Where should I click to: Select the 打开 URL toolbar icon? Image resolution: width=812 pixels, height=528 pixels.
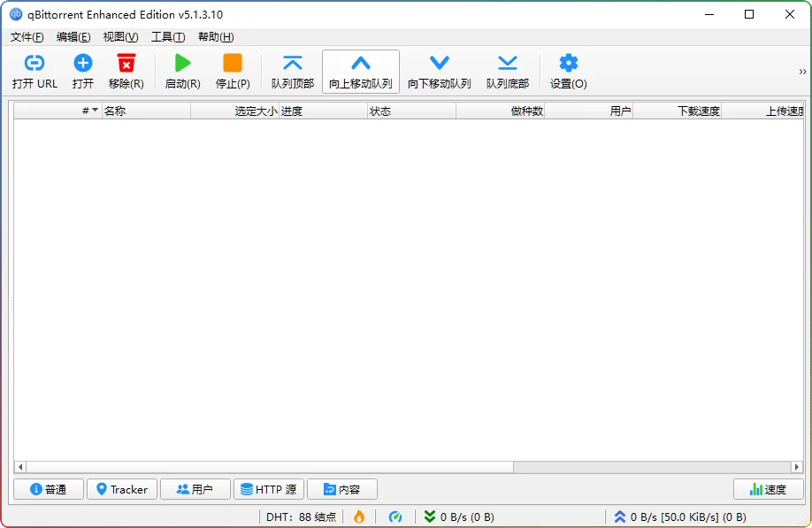pyautogui.click(x=34, y=63)
